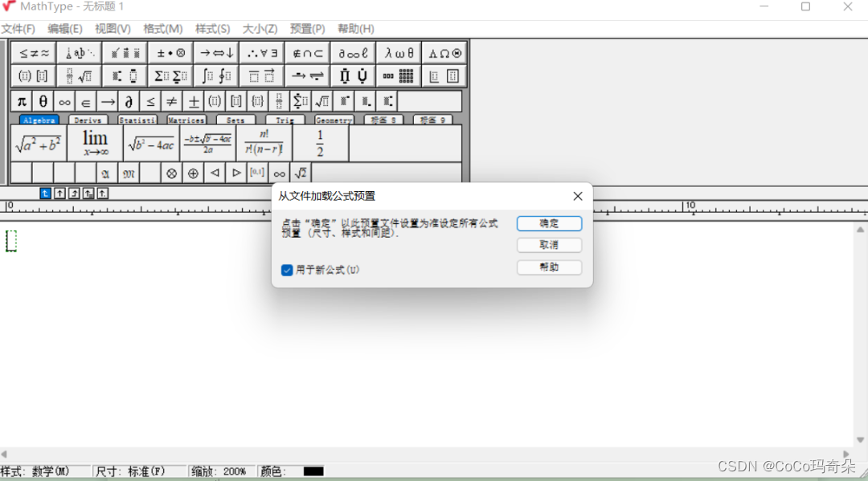Click the black color swatch in status bar

(313, 471)
